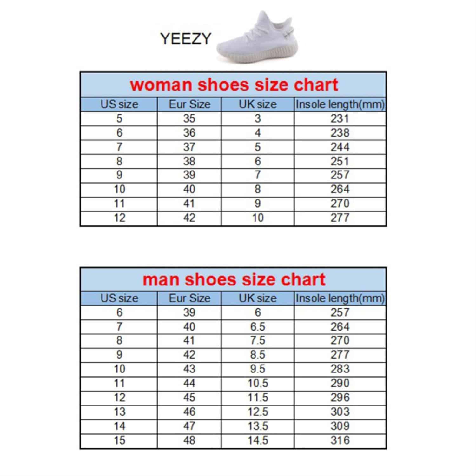Select the 283 insole length cell
Viewport: 476px width, 476px height.
(340, 369)
